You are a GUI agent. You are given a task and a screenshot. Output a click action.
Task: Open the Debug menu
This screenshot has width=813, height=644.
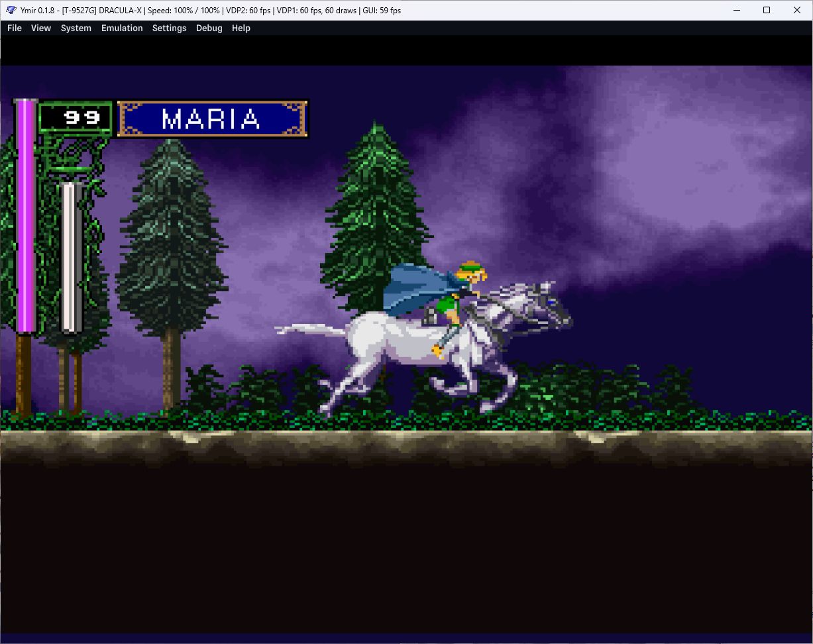pyautogui.click(x=209, y=28)
